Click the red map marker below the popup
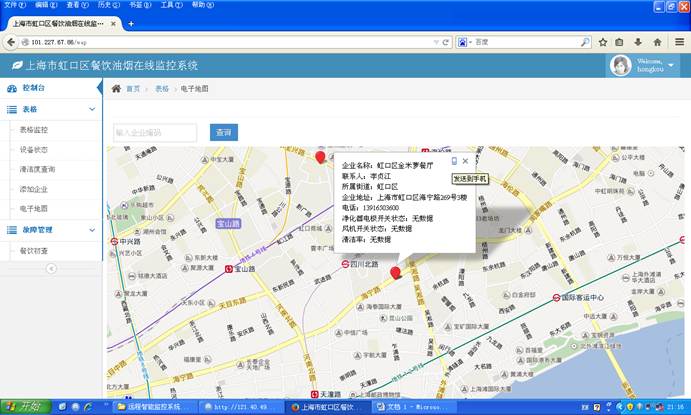Screen dimensions: 691x415 tap(395, 273)
